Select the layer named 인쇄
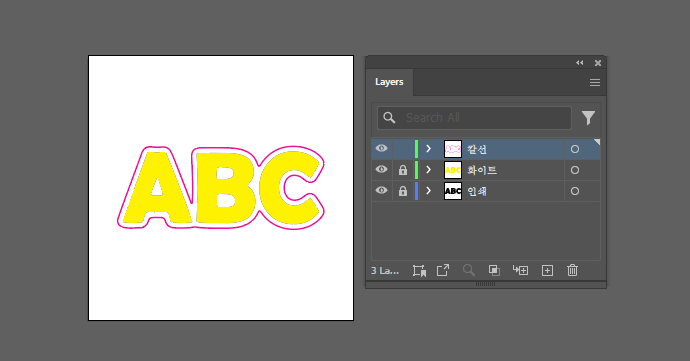The image size is (690, 361). (477, 192)
